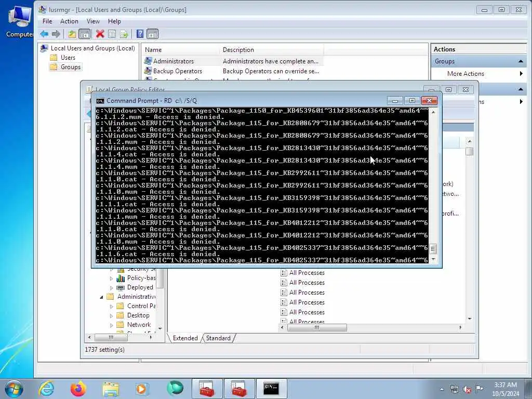
Task: Open Properties via the toolbar icon
Action: coord(112,34)
